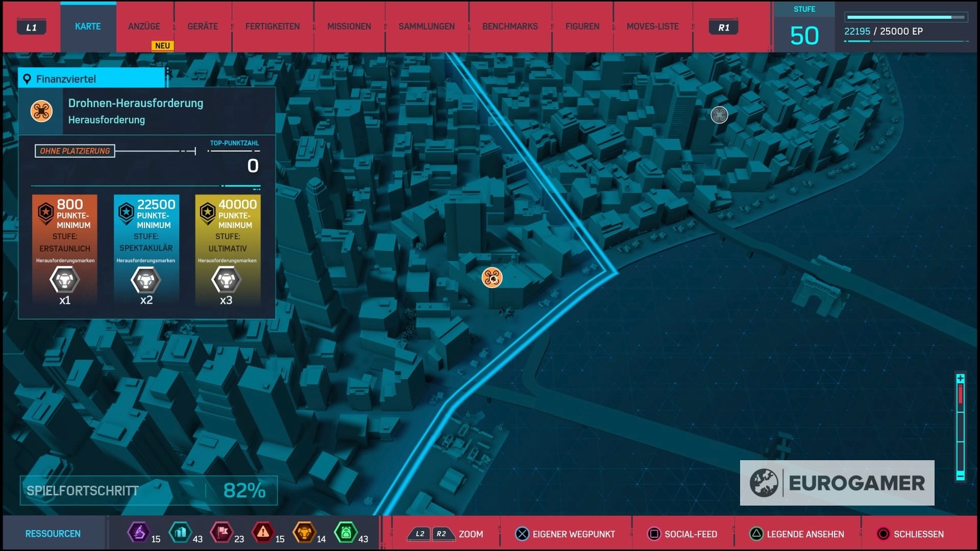Click the challenge token icon above x1

65,280
